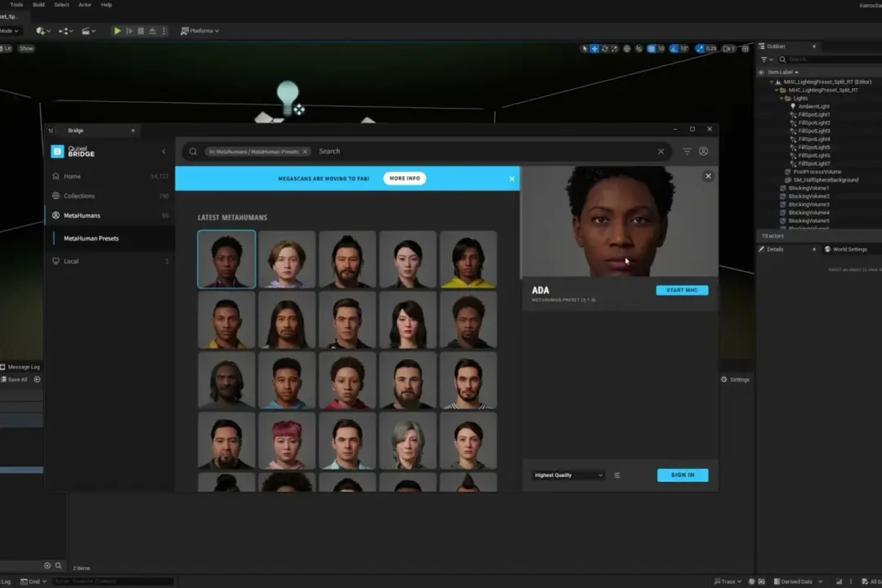This screenshot has width=882, height=588.
Task: Click the START MHC button
Action: (x=681, y=290)
